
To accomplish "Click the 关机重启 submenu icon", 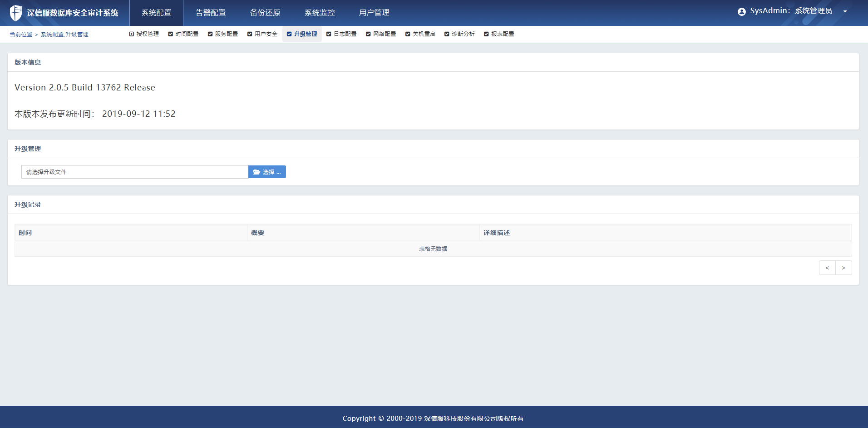I will (408, 34).
